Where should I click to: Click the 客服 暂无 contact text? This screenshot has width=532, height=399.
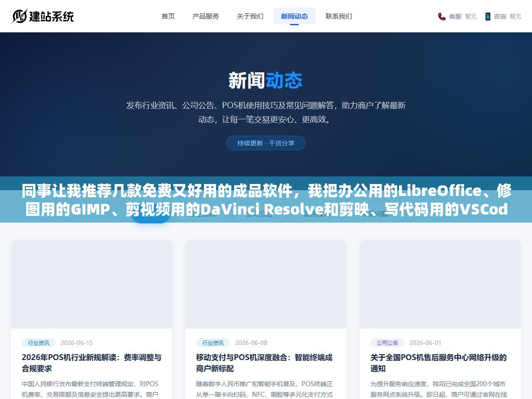(463, 16)
